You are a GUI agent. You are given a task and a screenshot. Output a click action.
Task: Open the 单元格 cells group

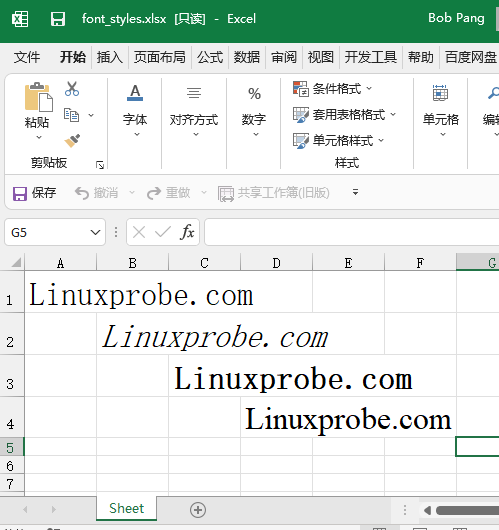[441, 110]
